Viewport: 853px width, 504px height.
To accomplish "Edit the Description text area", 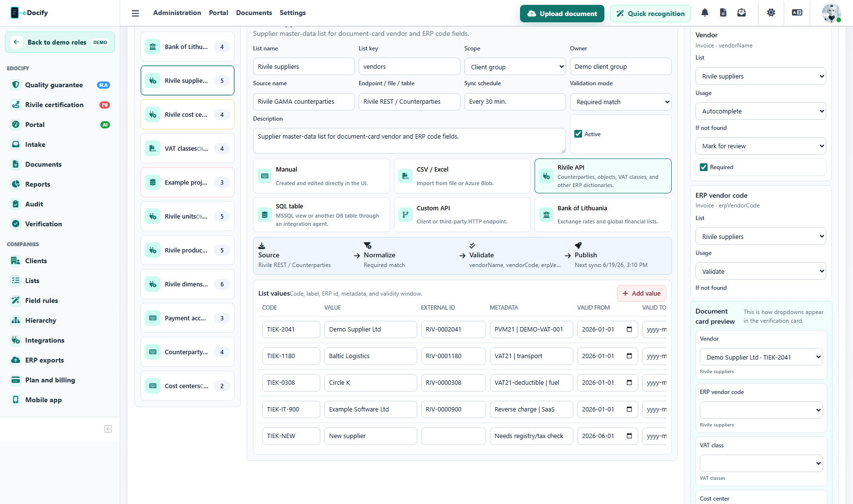I will tap(410, 141).
